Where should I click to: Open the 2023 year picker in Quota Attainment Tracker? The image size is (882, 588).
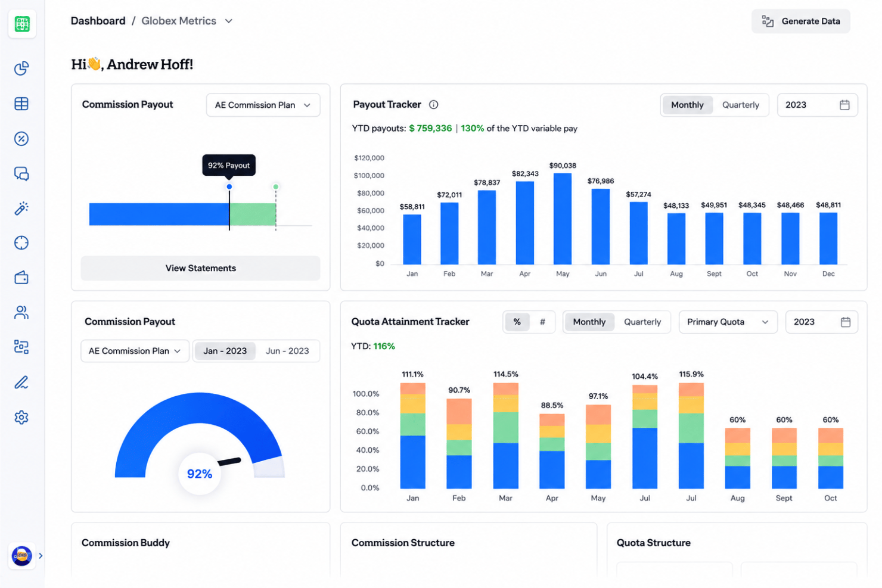click(x=821, y=322)
